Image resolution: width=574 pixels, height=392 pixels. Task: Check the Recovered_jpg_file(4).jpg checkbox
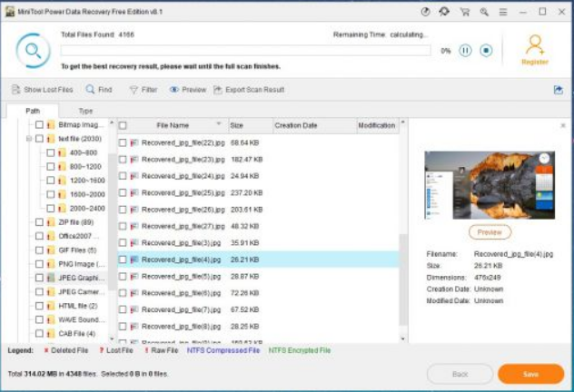pos(123,260)
